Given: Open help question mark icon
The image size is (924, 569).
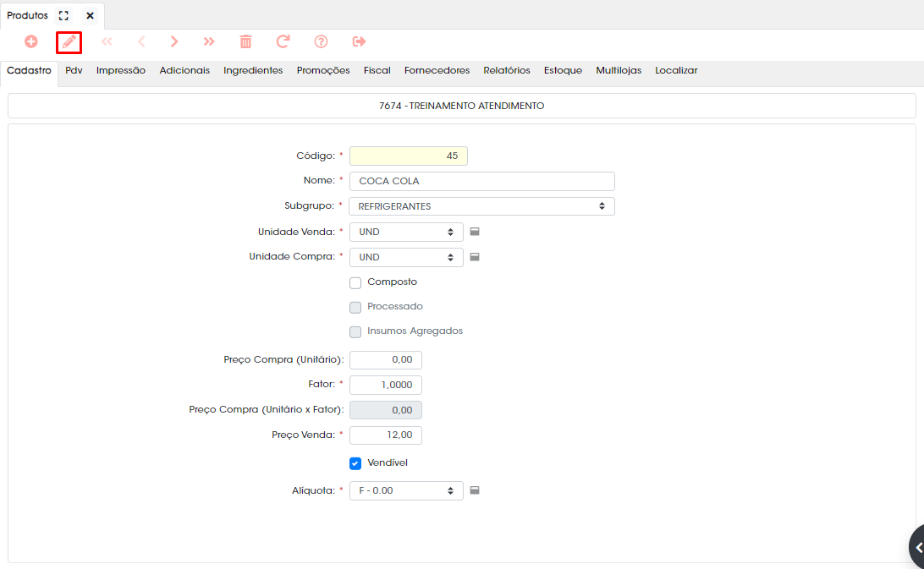Looking at the screenshot, I should tap(322, 41).
